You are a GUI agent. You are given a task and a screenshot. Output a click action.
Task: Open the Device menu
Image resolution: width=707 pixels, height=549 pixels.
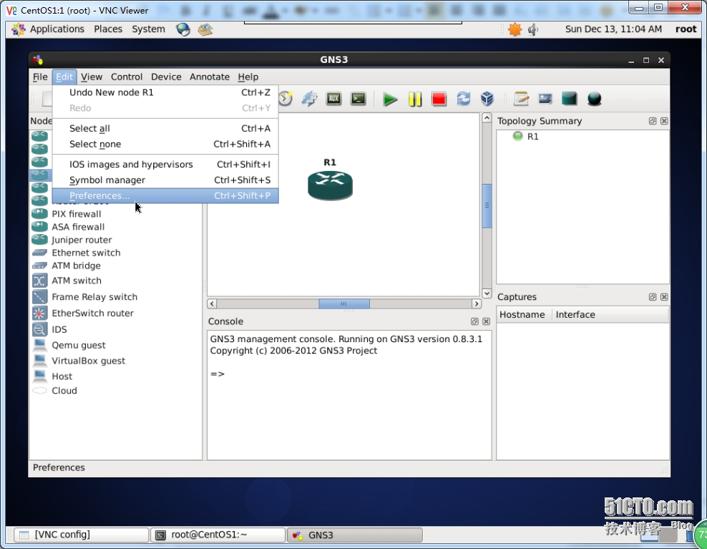pyautogui.click(x=166, y=77)
